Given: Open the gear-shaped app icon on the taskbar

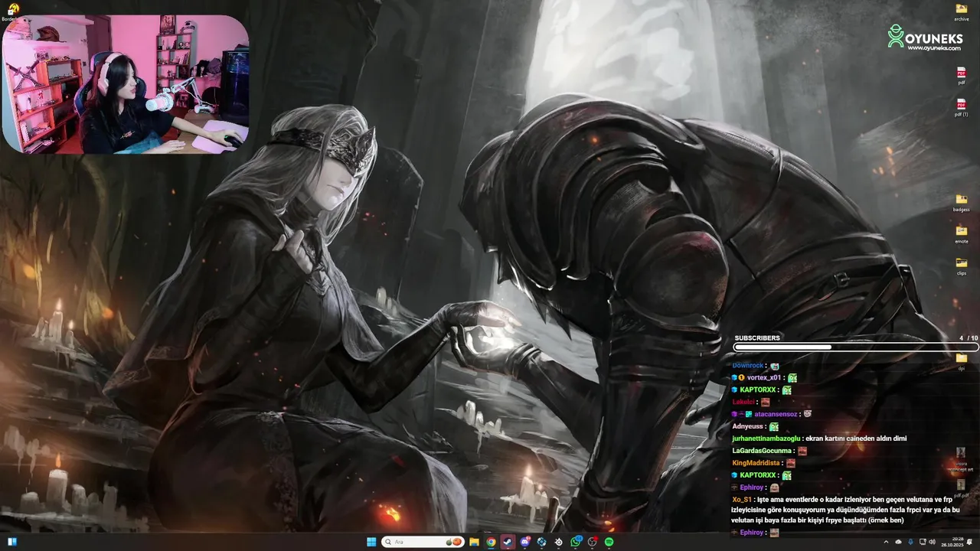Looking at the screenshot, I should click(x=559, y=542).
